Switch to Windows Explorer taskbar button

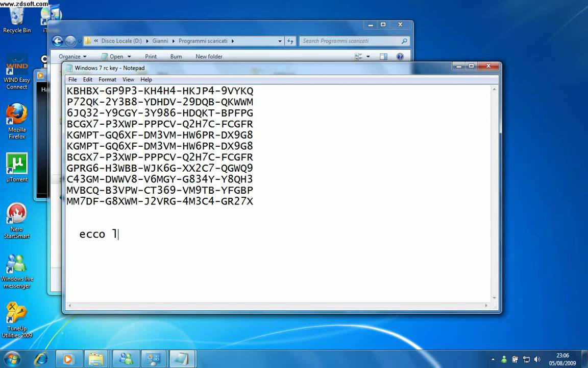tap(96, 359)
